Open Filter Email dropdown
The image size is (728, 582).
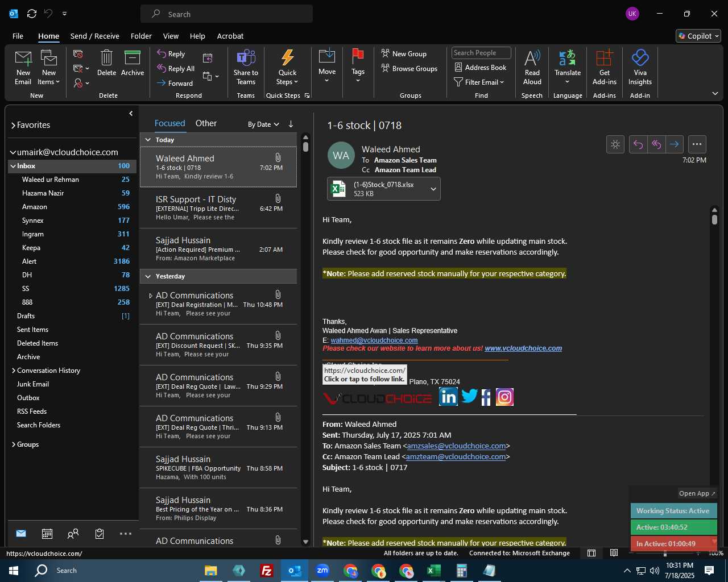[479, 82]
